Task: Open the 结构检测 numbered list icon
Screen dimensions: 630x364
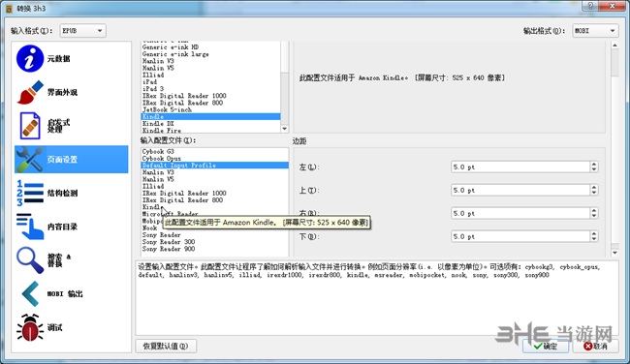Action: [30, 193]
